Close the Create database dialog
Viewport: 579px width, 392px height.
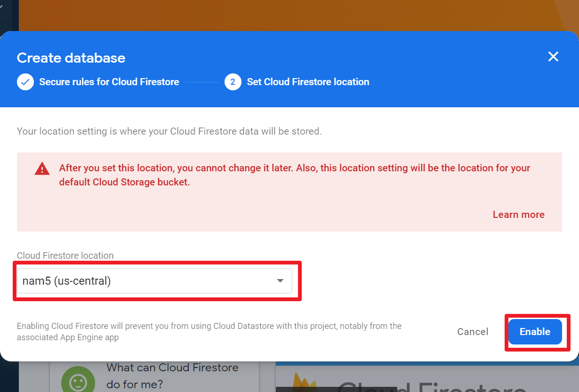[553, 57]
